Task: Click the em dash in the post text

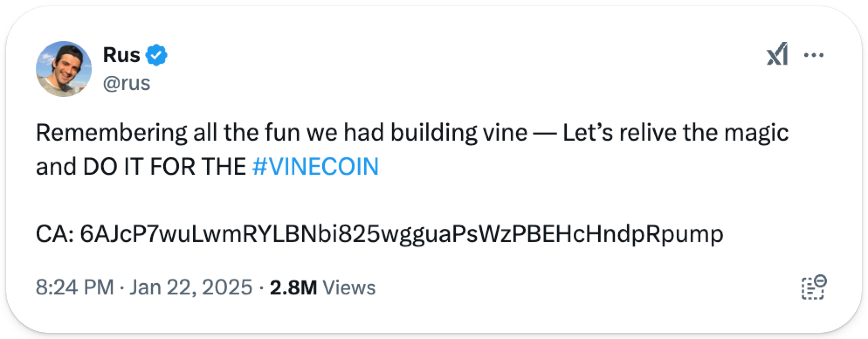Action: (544, 133)
